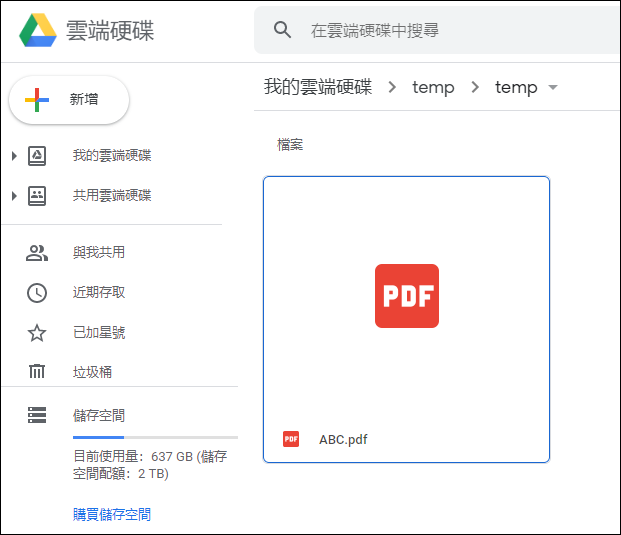Open the 與我共用 section
621x535 pixels.
(x=99, y=253)
